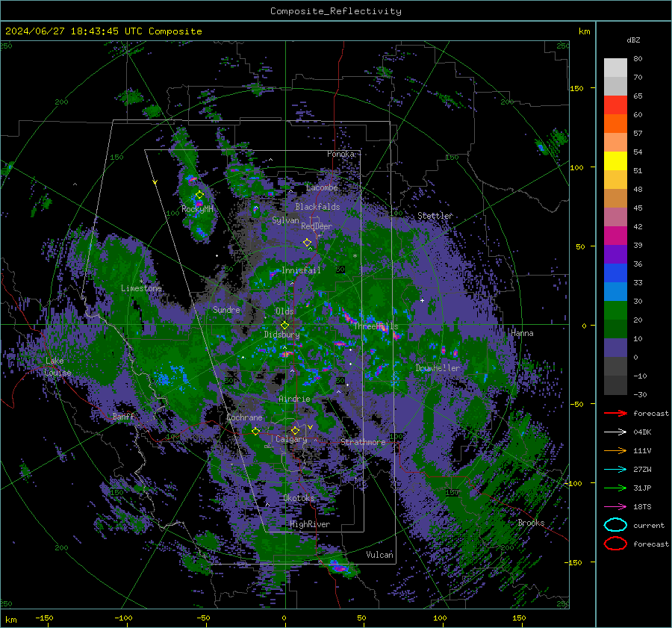Click the Sundre label

(226, 309)
